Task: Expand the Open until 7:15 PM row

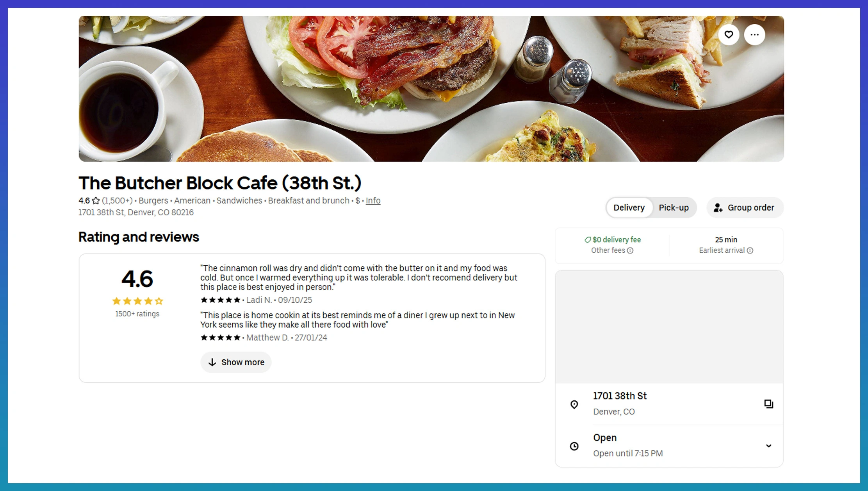Action: (627, 453)
